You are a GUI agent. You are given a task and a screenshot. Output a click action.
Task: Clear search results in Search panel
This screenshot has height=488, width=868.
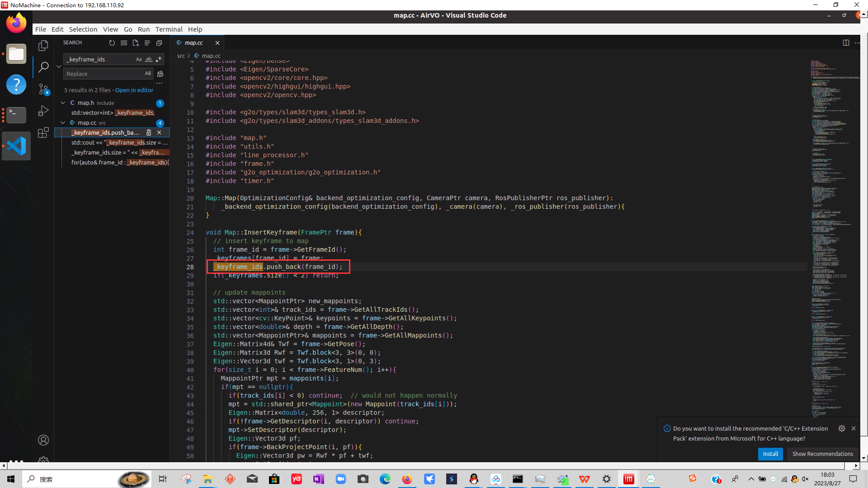pyautogui.click(x=124, y=43)
